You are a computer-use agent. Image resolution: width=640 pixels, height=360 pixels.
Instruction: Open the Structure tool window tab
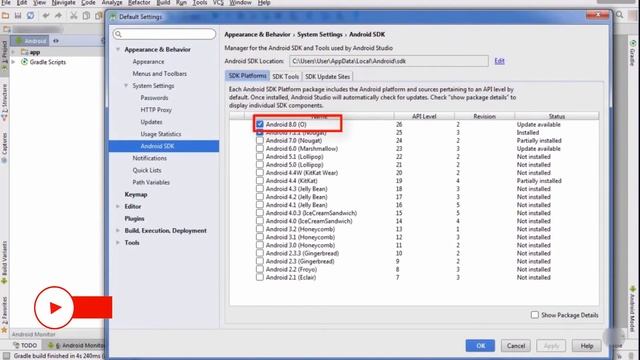coord(4,102)
